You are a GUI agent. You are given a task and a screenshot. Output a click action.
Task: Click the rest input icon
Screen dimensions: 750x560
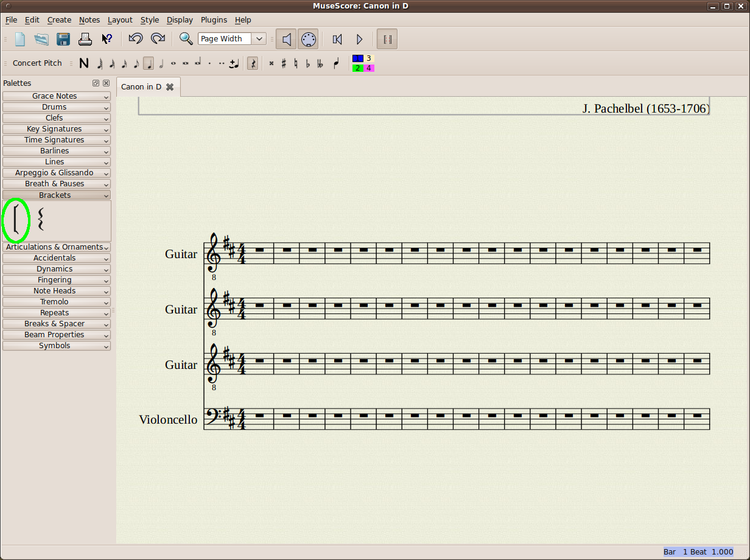tap(252, 63)
